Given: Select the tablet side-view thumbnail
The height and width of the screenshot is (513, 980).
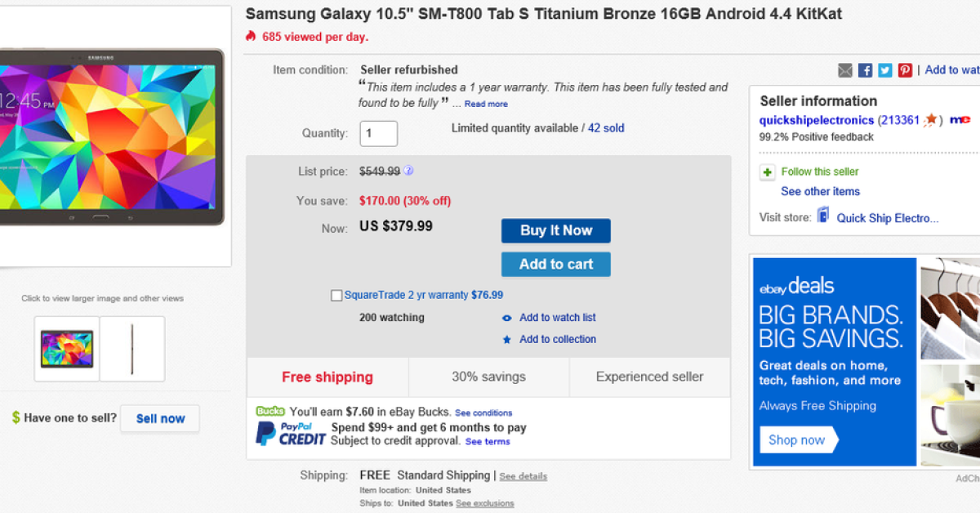Looking at the screenshot, I should point(132,349).
